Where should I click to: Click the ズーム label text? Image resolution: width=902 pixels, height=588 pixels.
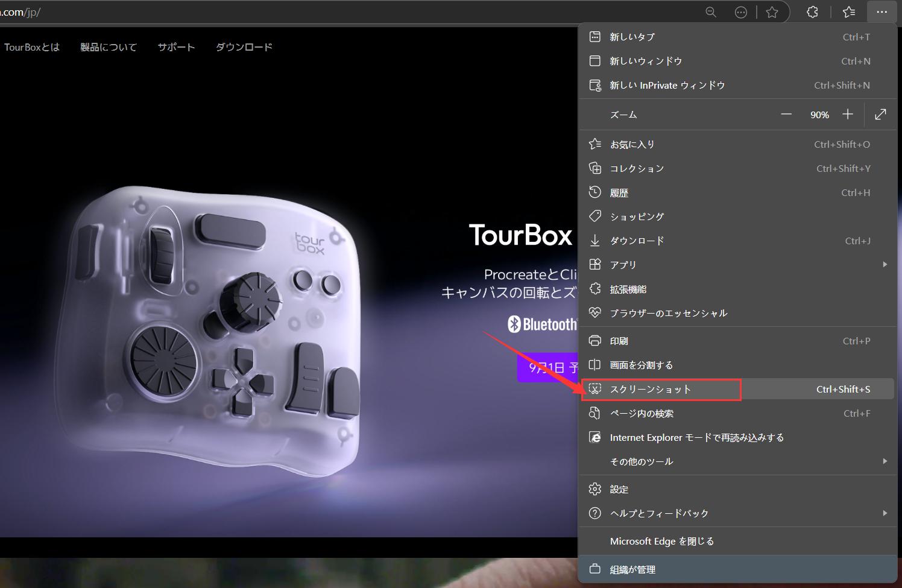[623, 115]
